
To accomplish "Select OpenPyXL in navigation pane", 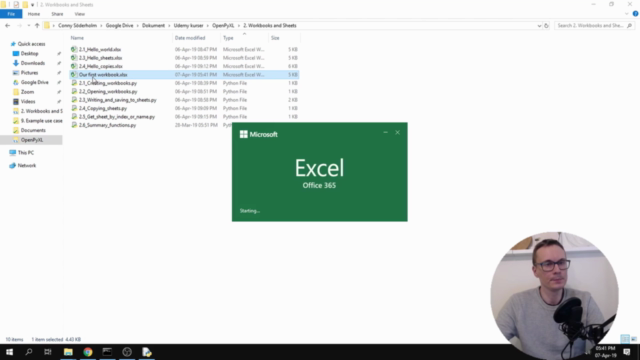I will coord(32,140).
